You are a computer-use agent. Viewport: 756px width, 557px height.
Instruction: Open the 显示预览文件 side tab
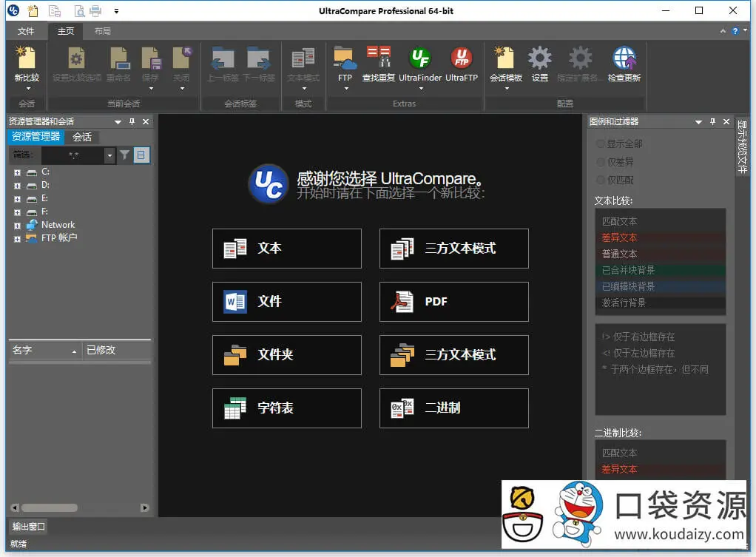pyautogui.click(x=741, y=146)
